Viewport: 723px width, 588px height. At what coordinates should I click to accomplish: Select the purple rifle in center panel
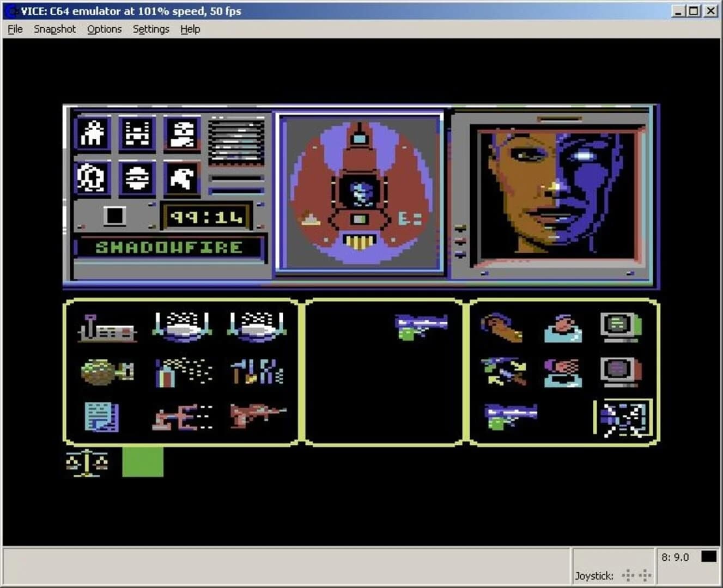tap(422, 326)
